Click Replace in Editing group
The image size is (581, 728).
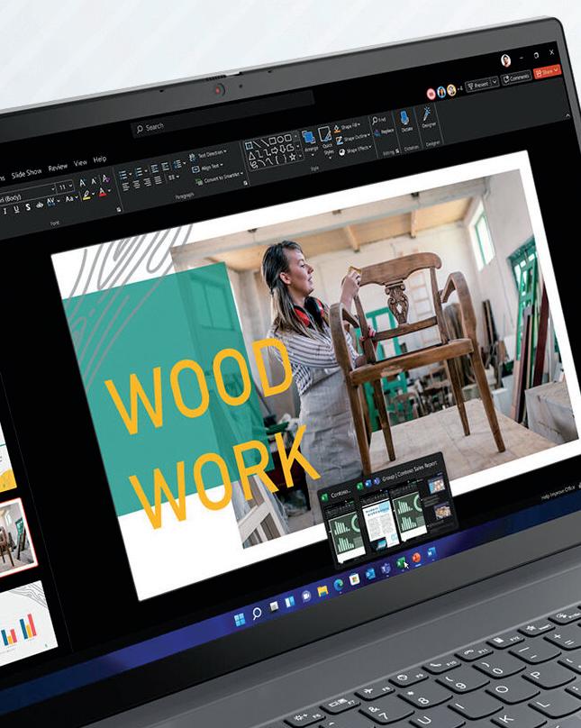(384, 132)
